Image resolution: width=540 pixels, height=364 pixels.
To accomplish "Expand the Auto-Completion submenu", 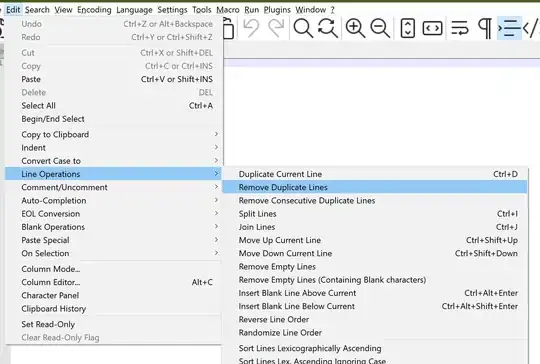I will point(114,200).
